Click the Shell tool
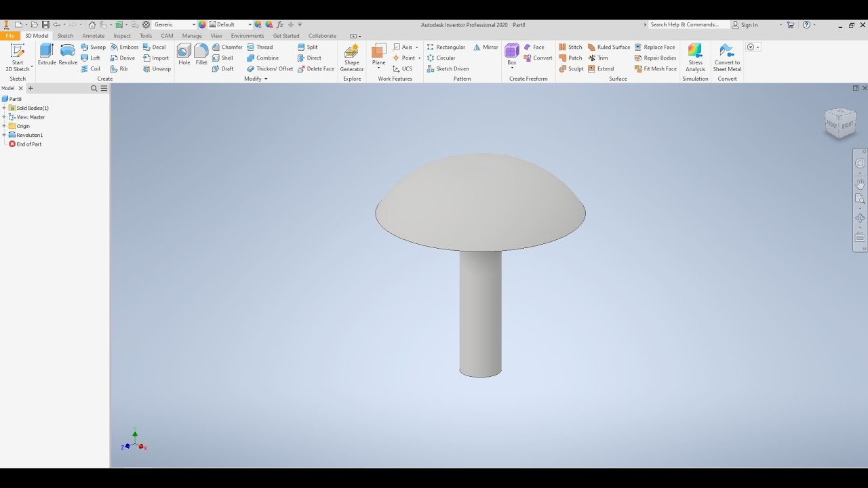 click(222, 58)
